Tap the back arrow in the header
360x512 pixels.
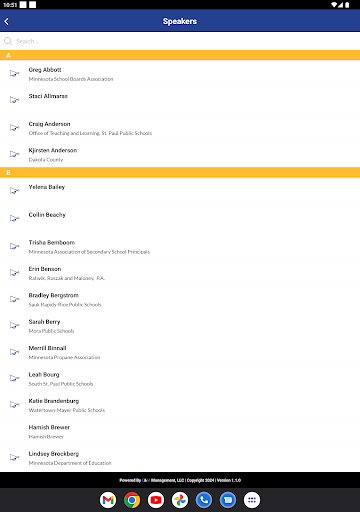(7, 21)
